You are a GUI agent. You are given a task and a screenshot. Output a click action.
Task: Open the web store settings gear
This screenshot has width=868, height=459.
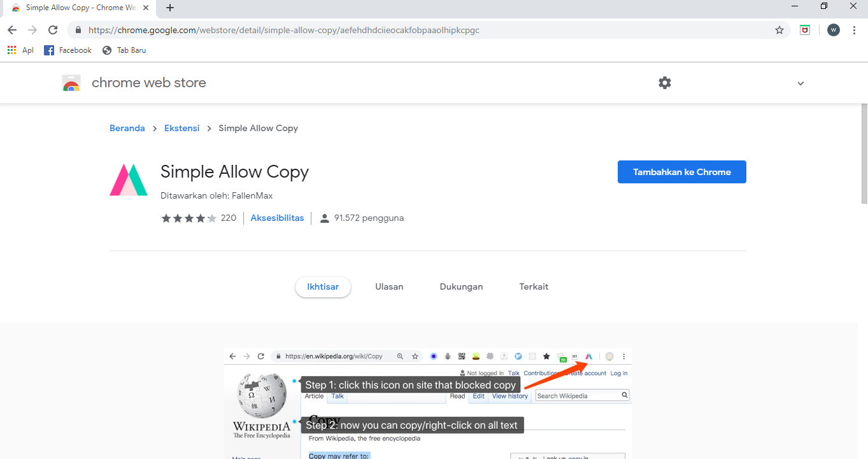[x=664, y=83]
